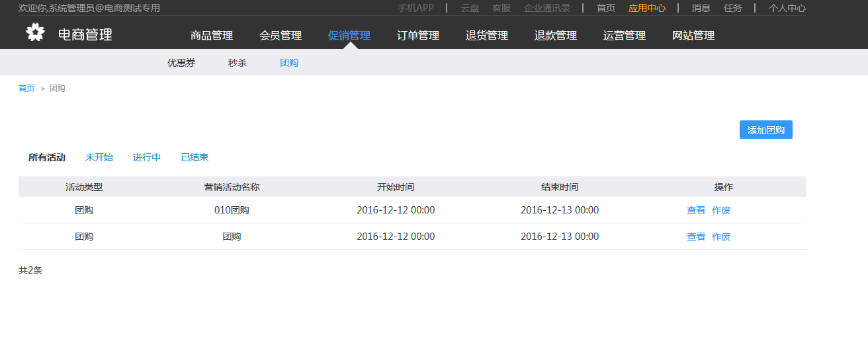Filter by 未开始 activities
This screenshot has width=868, height=341.
[99, 157]
